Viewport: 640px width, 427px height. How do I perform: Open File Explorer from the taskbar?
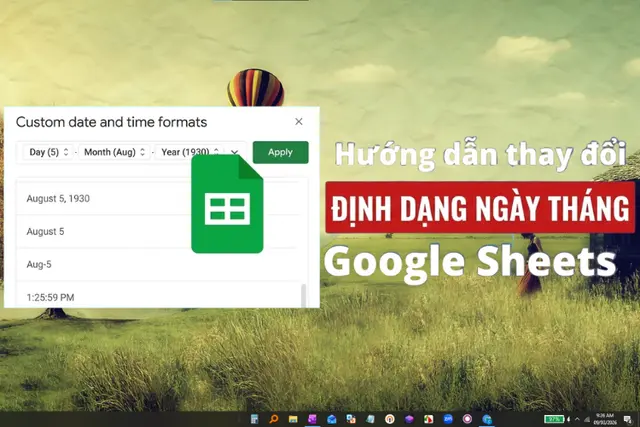click(x=293, y=419)
